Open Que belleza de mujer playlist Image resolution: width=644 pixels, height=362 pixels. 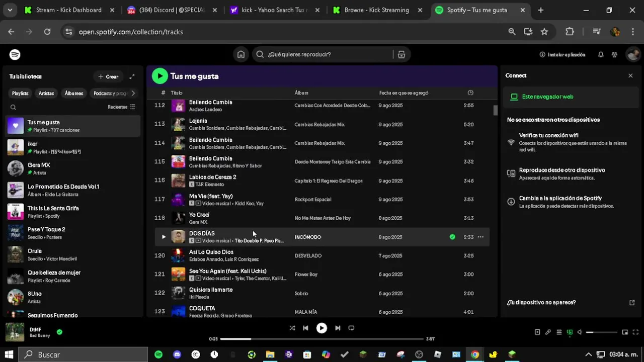point(73,276)
